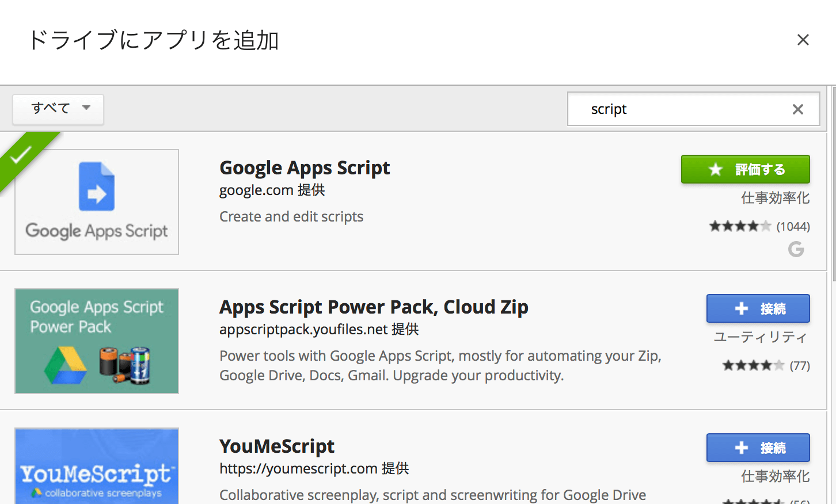Screen dimensions: 836x504
Task: Click the star icon inside the rate button
Action: pos(715,169)
